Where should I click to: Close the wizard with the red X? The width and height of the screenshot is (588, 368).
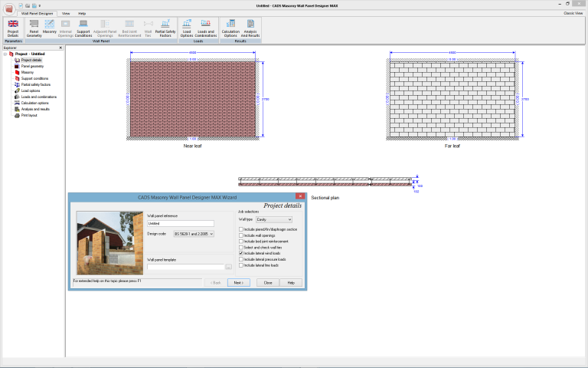click(300, 196)
